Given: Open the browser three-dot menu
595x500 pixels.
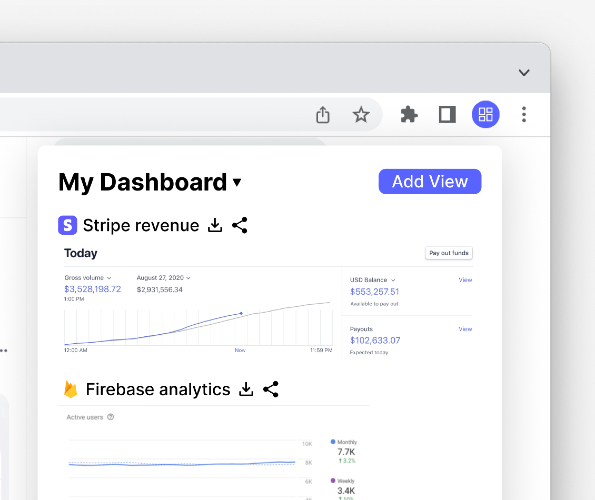Looking at the screenshot, I should (x=524, y=114).
